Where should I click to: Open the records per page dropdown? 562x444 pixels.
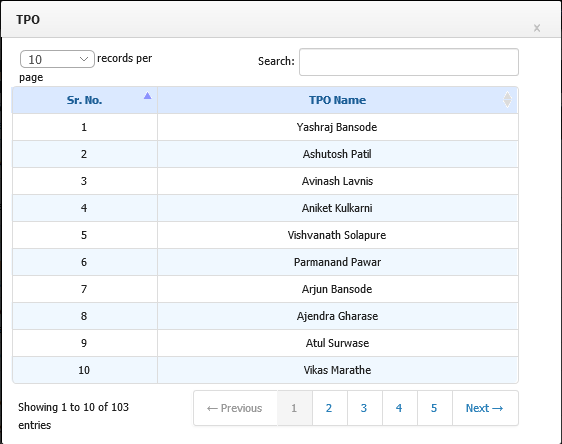pos(57,59)
